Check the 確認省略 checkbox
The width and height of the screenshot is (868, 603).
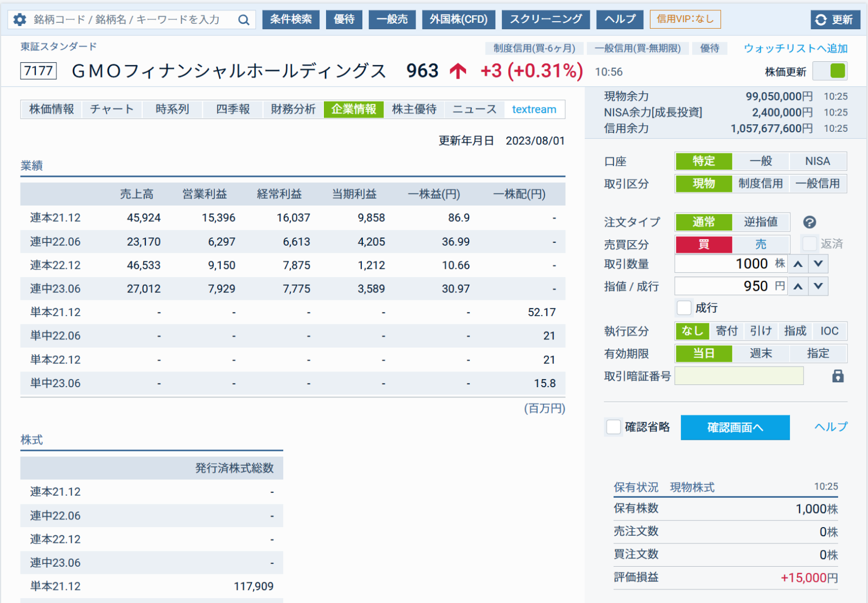click(613, 427)
